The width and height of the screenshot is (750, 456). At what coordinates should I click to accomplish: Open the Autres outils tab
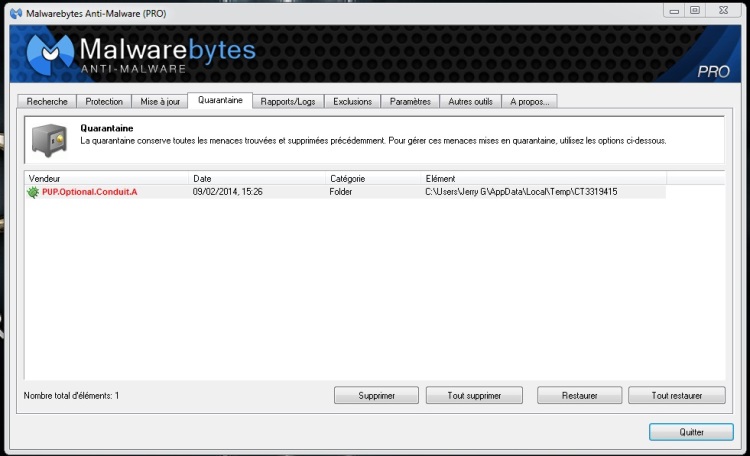470,101
